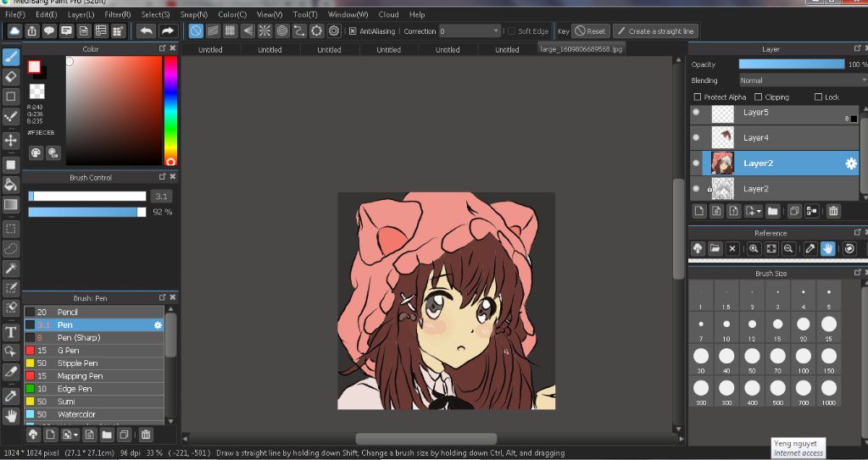Select the Lasso selection tool
This screenshot has width=868, height=460.
(x=10, y=249)
